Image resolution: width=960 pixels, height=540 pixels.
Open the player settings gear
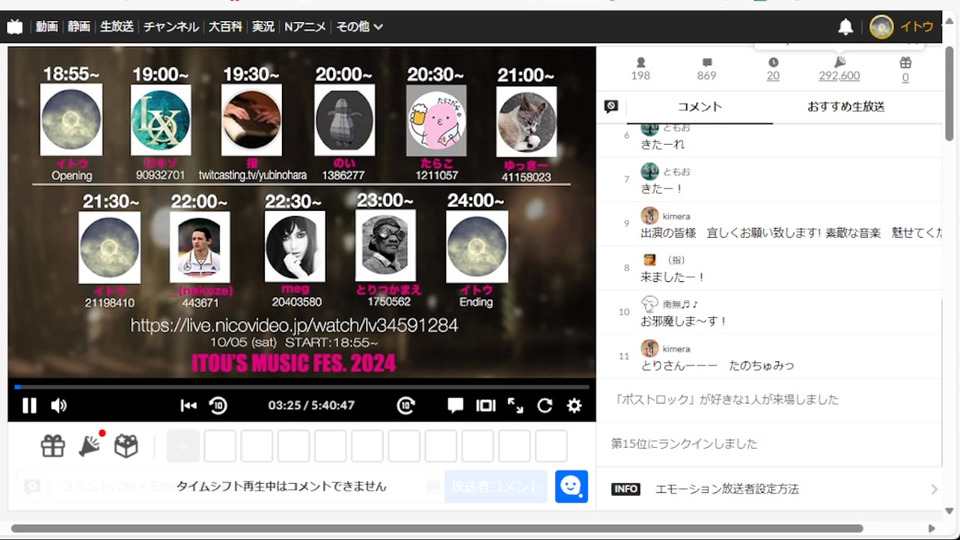pyautogui.click(x=574, y=405)
